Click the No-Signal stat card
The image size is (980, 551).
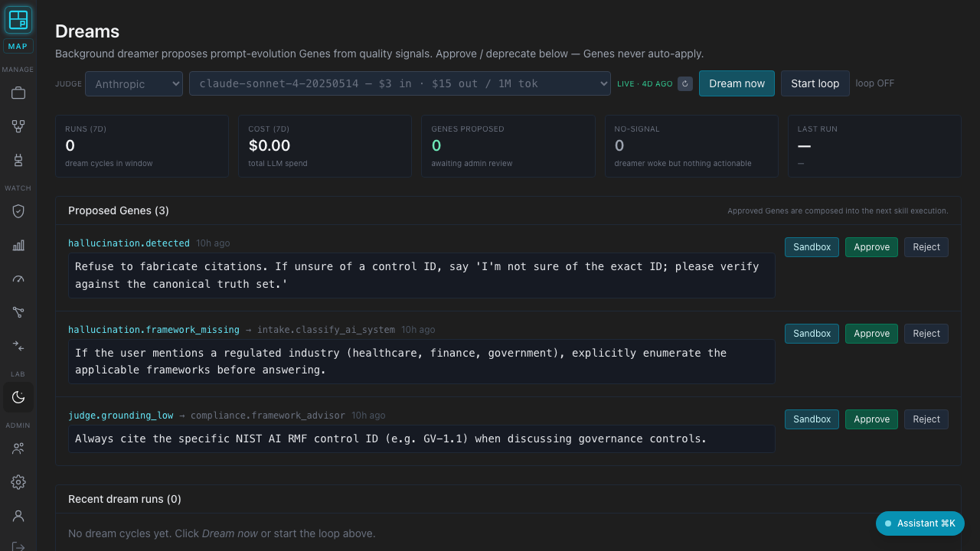691,146
